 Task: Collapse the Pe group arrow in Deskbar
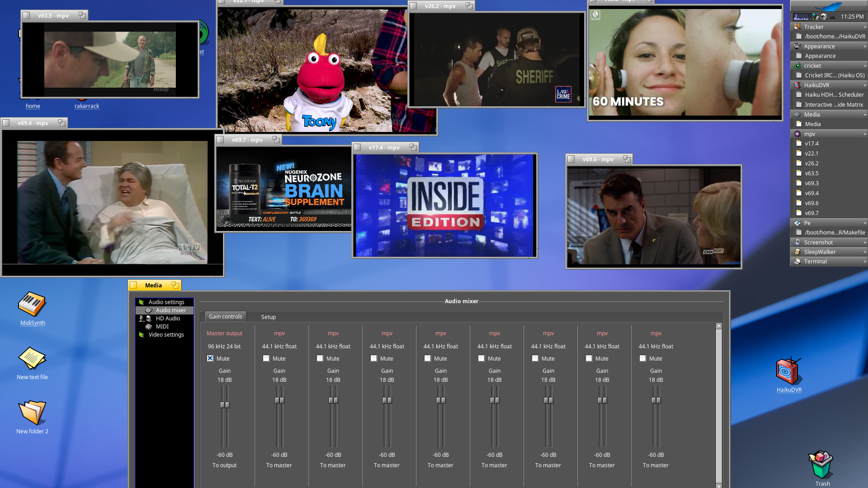[x=864, y=223]
